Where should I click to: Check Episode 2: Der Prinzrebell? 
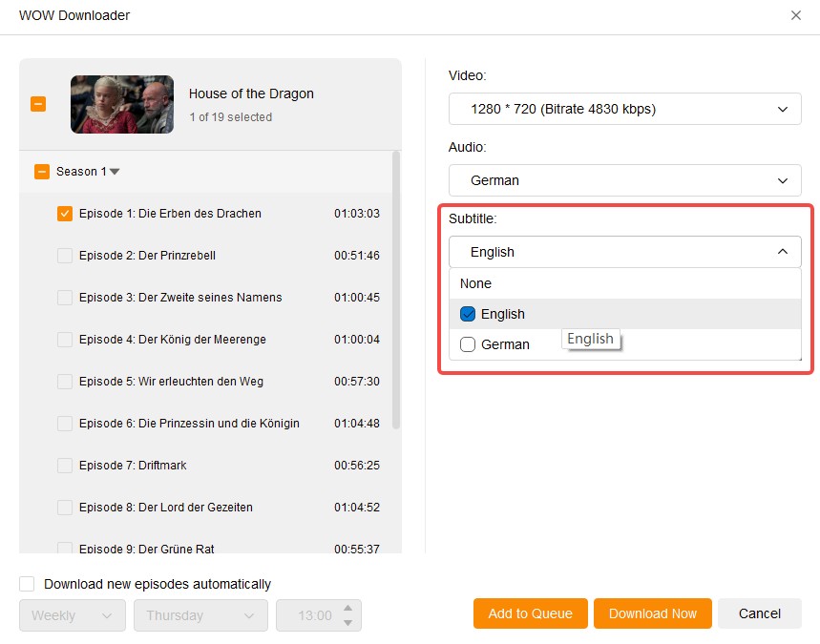[64, 256]
